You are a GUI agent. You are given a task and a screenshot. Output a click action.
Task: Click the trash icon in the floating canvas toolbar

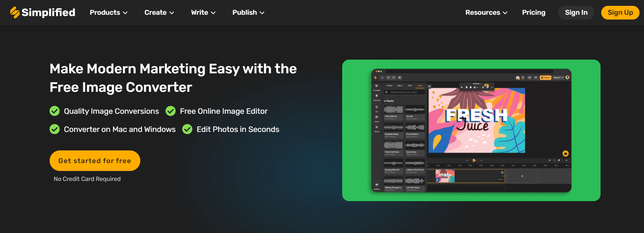point(466,87)
